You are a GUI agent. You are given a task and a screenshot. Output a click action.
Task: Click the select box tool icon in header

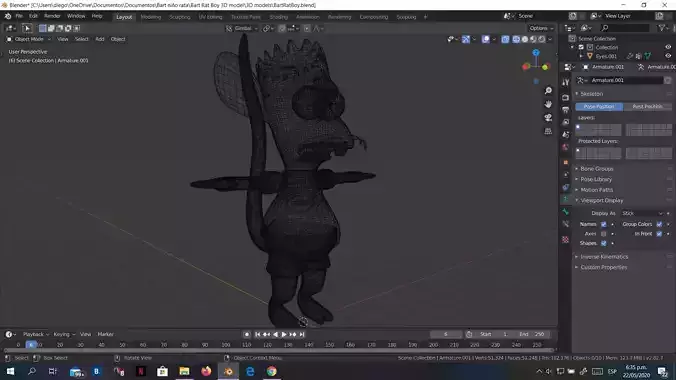[27, 28]
